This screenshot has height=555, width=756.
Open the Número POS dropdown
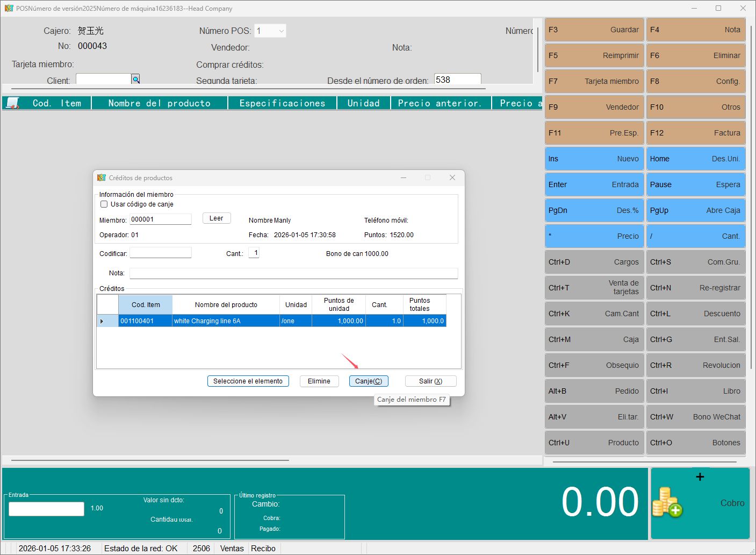[281, 31]
